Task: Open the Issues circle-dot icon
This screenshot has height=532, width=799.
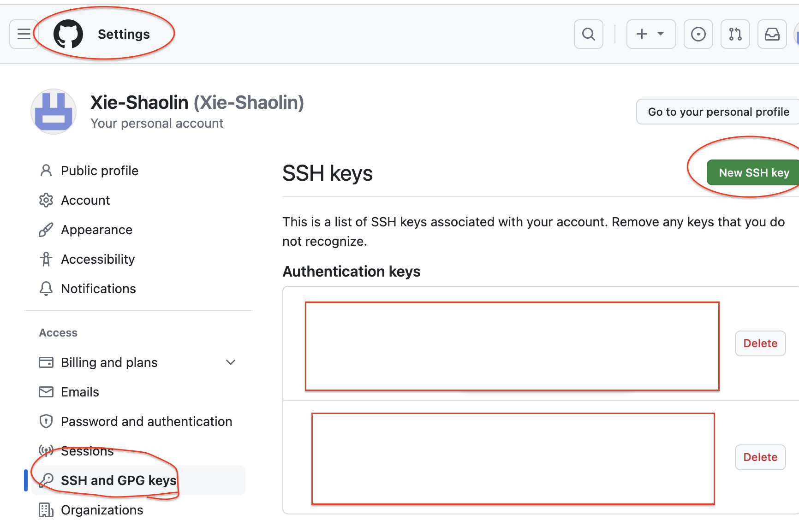Action: [698, 34]
